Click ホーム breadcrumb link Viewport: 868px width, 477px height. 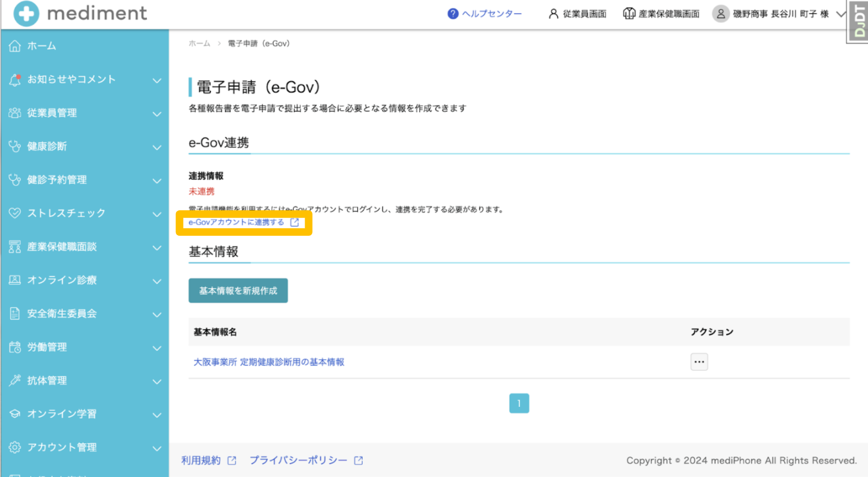(200, 43)
